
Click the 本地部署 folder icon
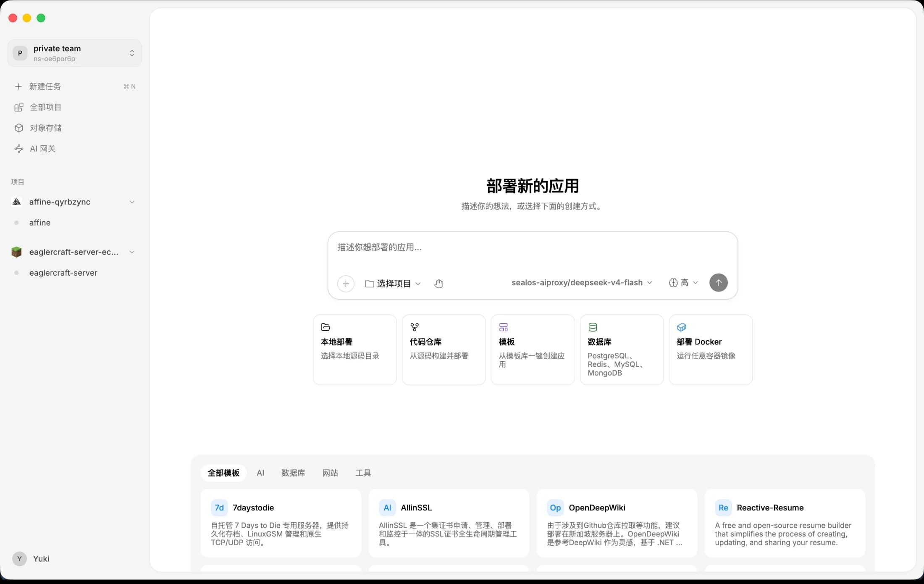[325, 327]
